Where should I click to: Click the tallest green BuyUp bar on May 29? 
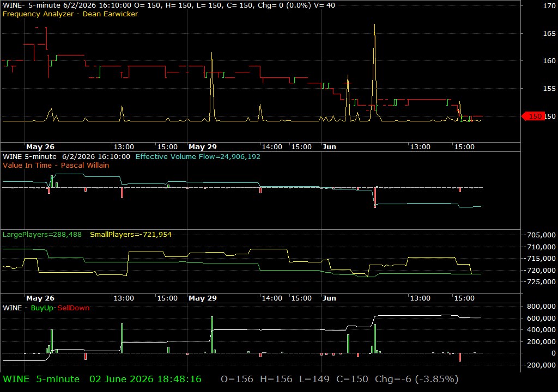tap(212, 335)
